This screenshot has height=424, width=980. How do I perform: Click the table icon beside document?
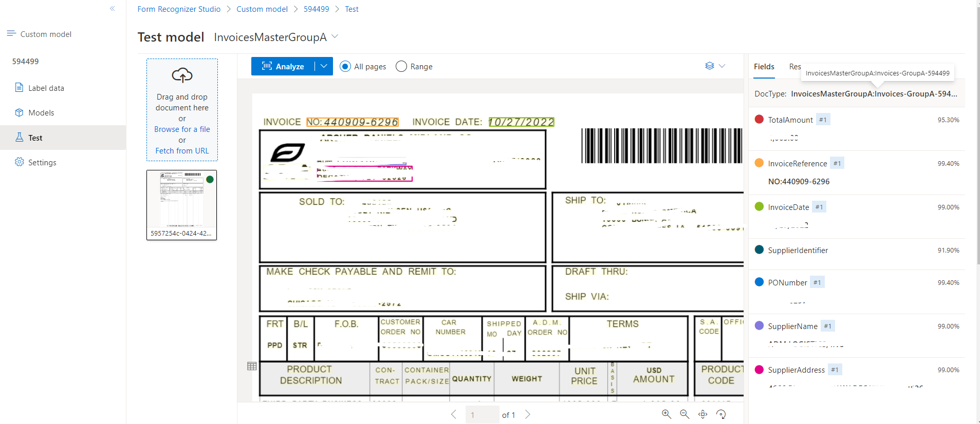click(x=252, y=366)
